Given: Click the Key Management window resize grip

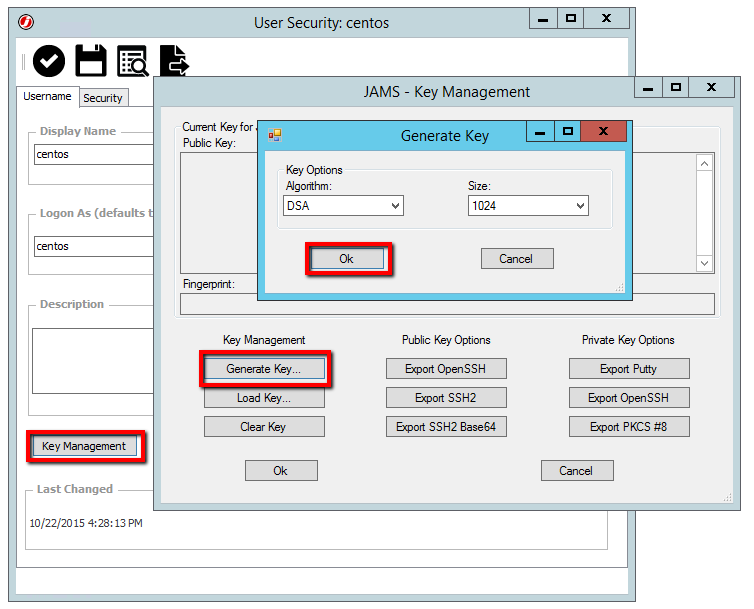Looking at the screenshot, I should 728,497.
